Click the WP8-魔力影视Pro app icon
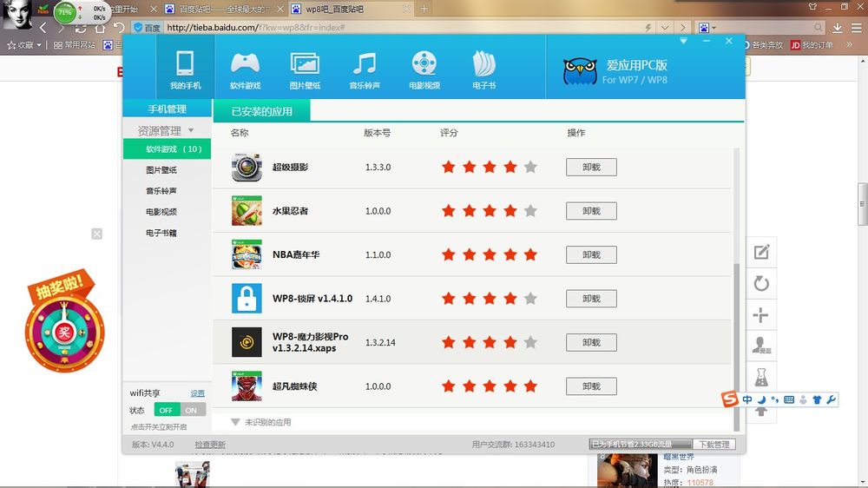868x488 pixels. point(247,342)
